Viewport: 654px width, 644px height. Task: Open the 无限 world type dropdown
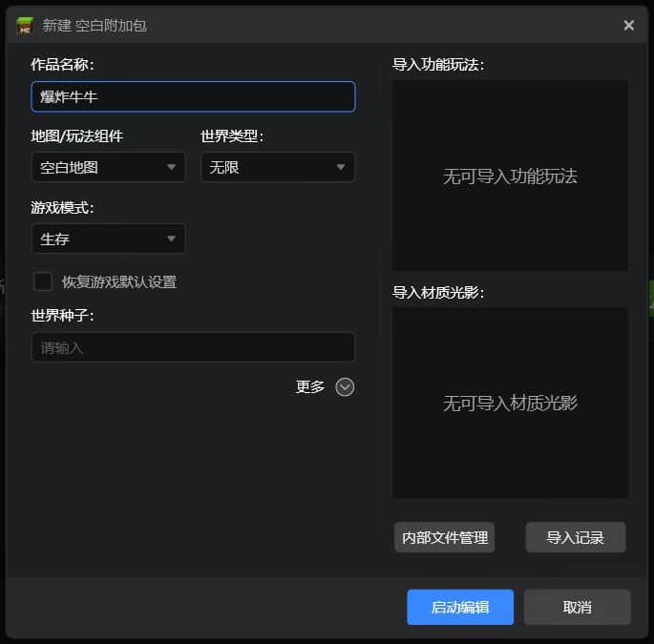277,167
